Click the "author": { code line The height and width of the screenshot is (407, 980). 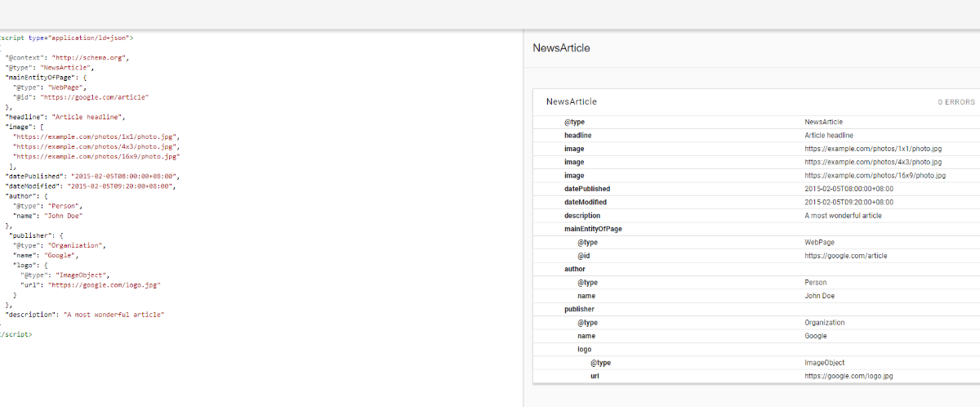click(28, 196)
